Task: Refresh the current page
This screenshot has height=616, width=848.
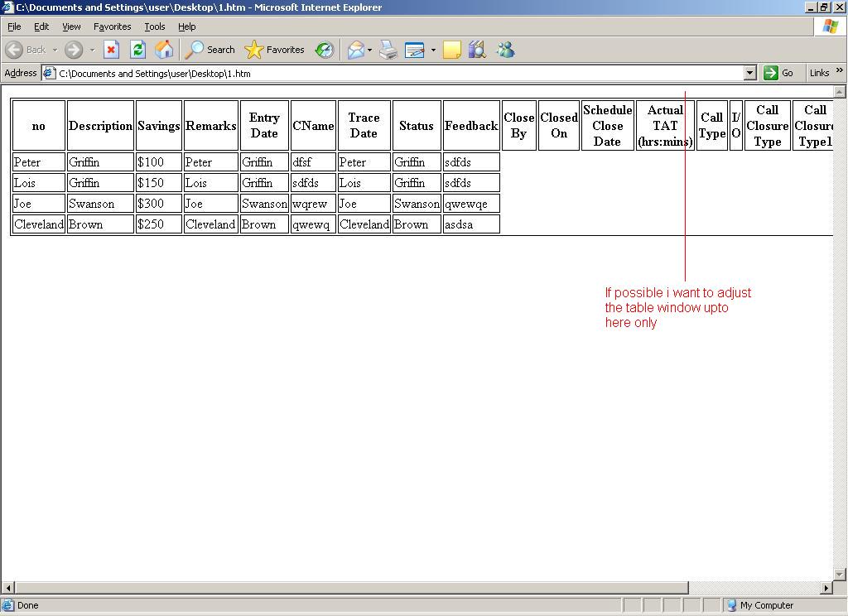Action: (138, 50)
